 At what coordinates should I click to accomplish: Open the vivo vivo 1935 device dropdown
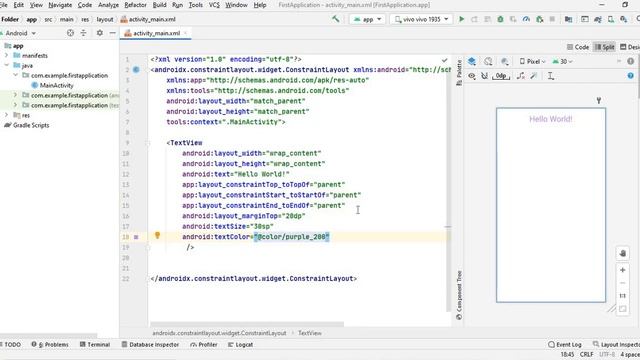pos(421,19)
